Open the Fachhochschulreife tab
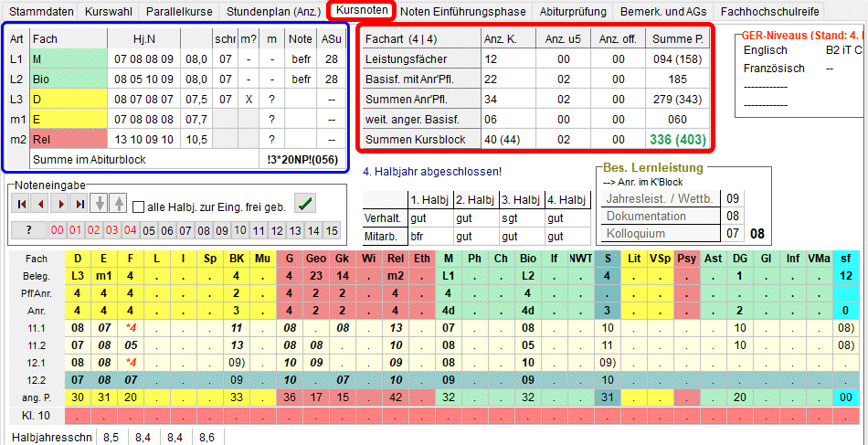This screenshot has width=868, height=445. [769, 12]
